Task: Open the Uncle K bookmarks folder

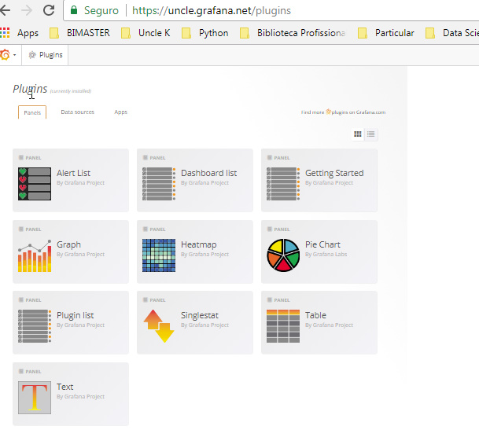Action: (x=146, y=33)
